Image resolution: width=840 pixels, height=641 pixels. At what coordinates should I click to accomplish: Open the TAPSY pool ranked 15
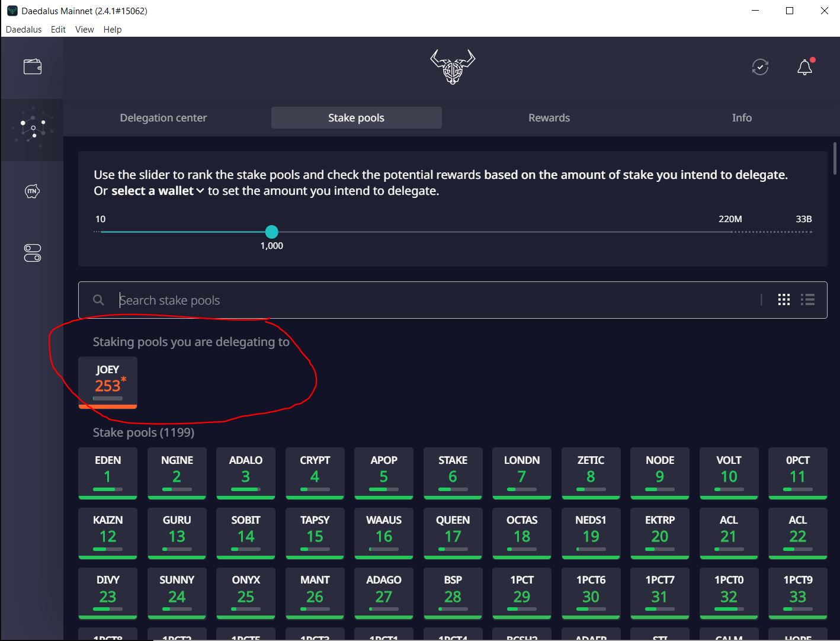coord(315,533)
